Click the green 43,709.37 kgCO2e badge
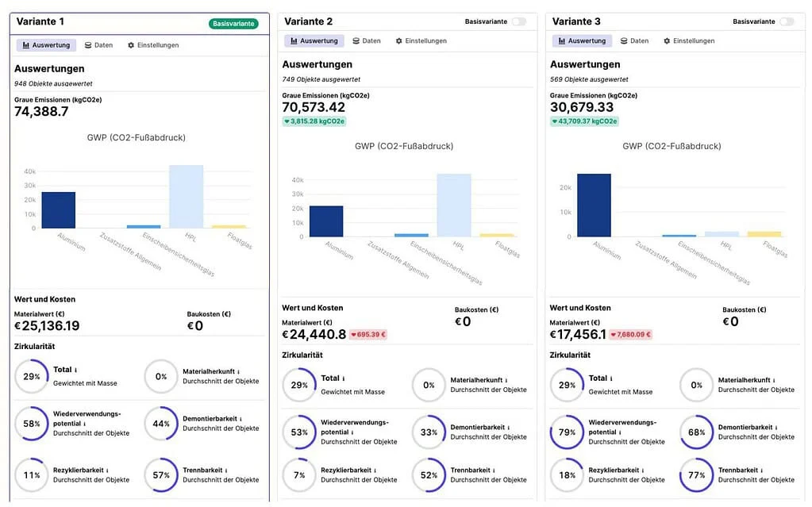Screen dimensions: 812x507 (585, 121)
